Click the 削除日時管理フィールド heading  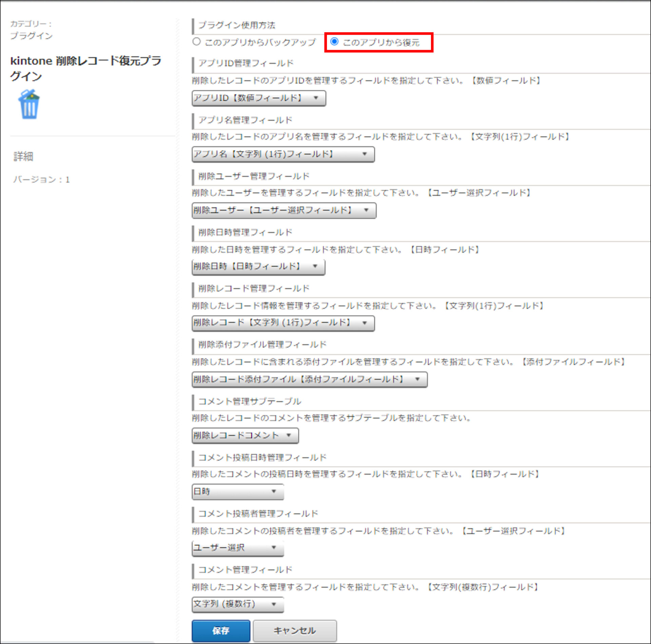(245, 233)
